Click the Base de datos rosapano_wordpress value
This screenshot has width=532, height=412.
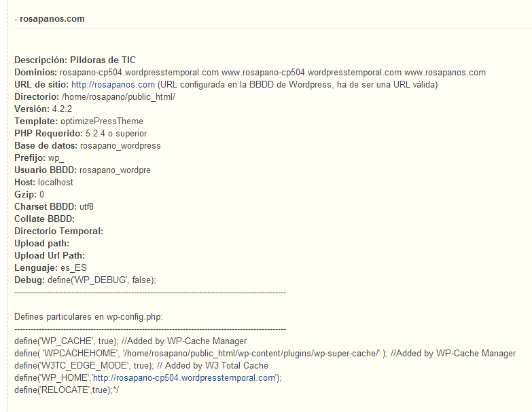(120, 145)
